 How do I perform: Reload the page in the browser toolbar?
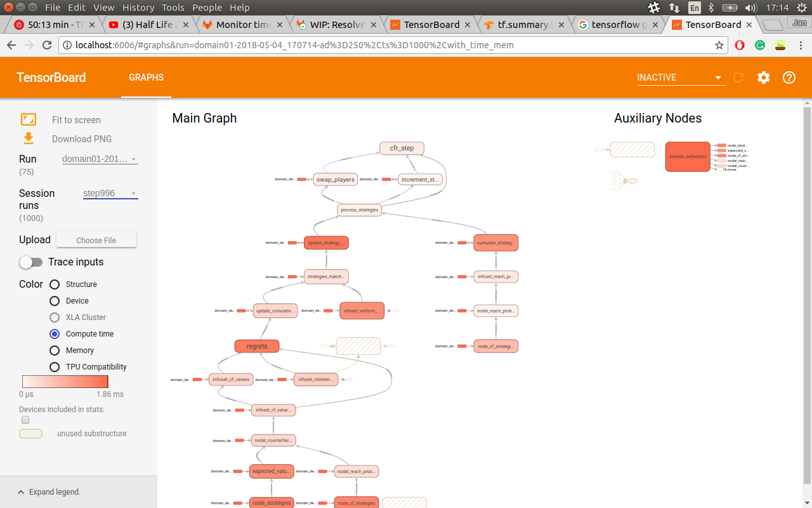coord(47,45)
